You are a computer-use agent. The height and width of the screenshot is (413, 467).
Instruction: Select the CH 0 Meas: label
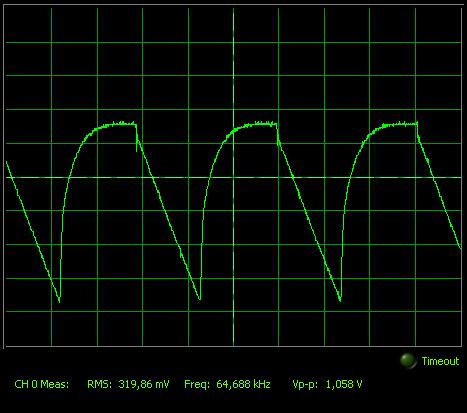pos(42,384)
